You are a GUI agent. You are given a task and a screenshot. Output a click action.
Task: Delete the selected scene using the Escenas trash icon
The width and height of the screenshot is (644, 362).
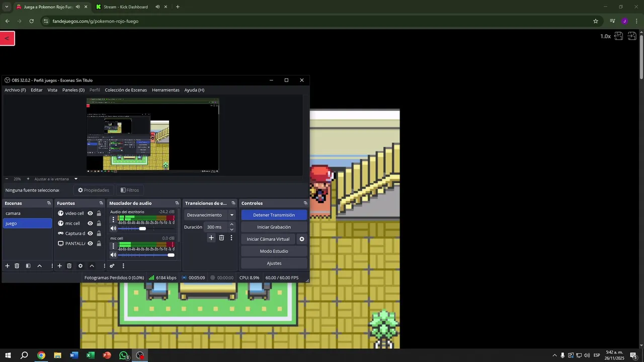17,266
